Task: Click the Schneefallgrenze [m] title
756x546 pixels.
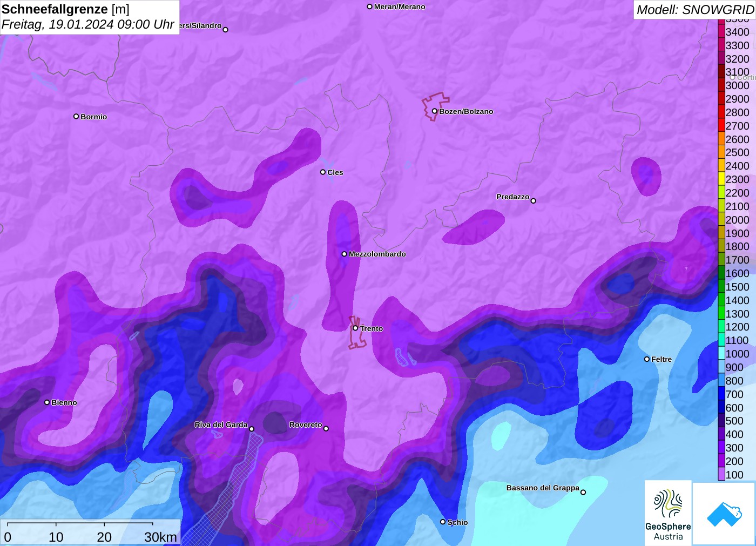Action: 65,9
